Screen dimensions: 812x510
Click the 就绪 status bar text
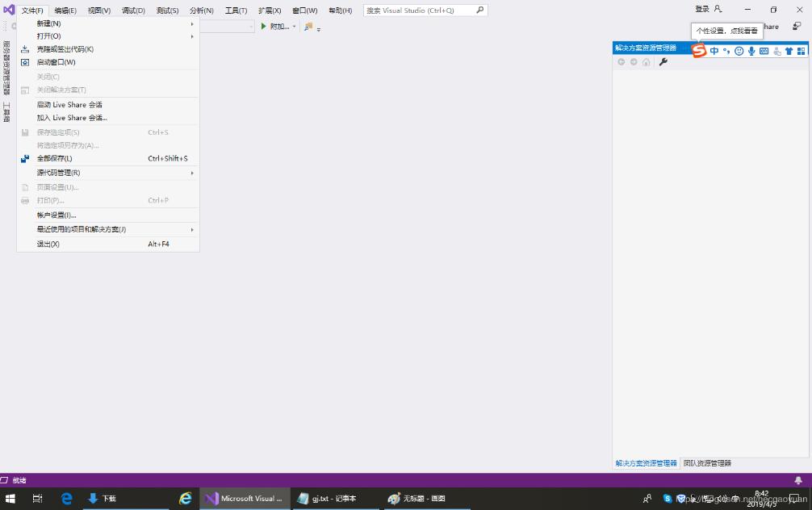[x=19, y=480]
